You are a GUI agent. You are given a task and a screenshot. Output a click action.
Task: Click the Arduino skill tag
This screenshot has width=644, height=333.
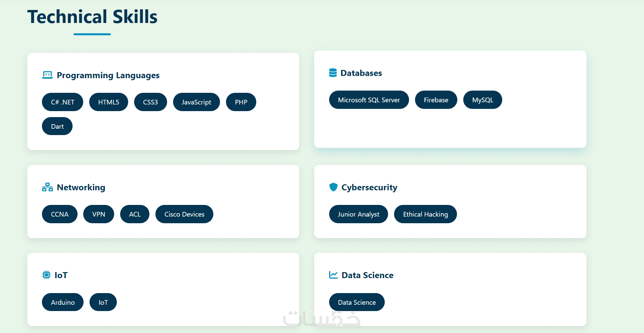63,302
